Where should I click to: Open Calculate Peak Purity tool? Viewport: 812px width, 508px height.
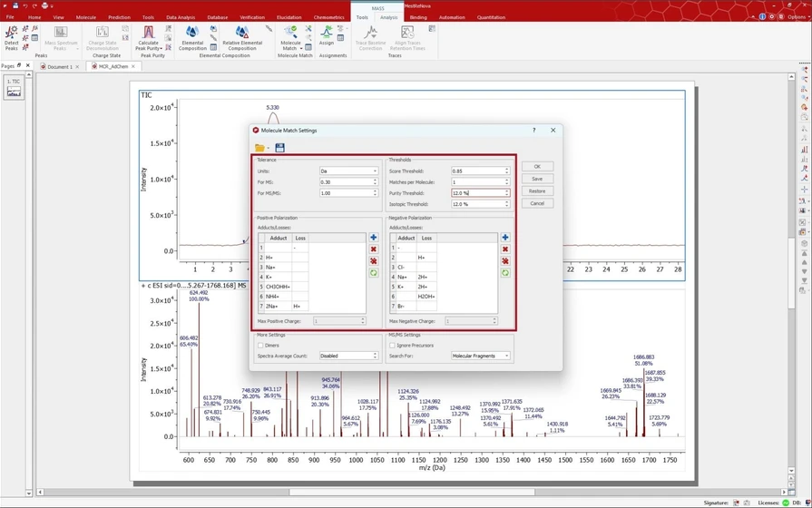[x=149, y=38]
